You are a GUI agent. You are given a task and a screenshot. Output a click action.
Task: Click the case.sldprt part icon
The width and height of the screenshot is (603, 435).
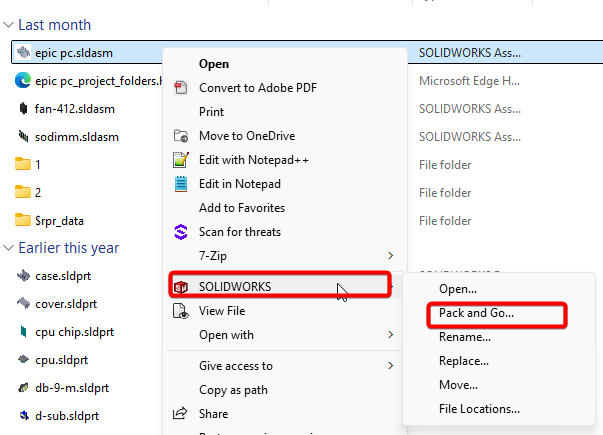pos(23,276)
